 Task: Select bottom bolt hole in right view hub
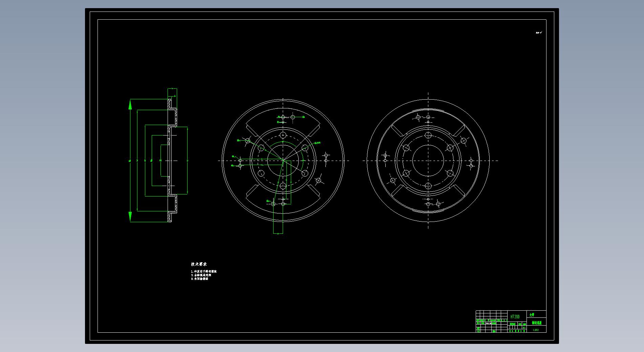428,186
